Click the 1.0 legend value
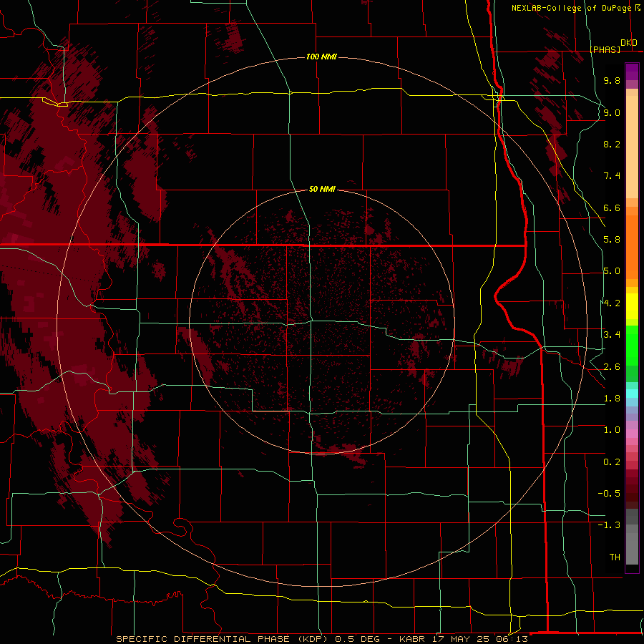644x644 pixels. tap(612, 430)
